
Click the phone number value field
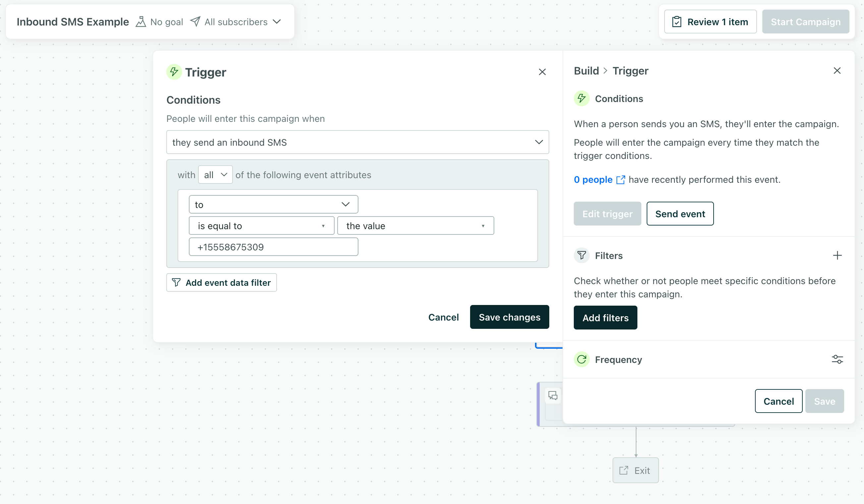pyautogui.click(x=273, y=246)
